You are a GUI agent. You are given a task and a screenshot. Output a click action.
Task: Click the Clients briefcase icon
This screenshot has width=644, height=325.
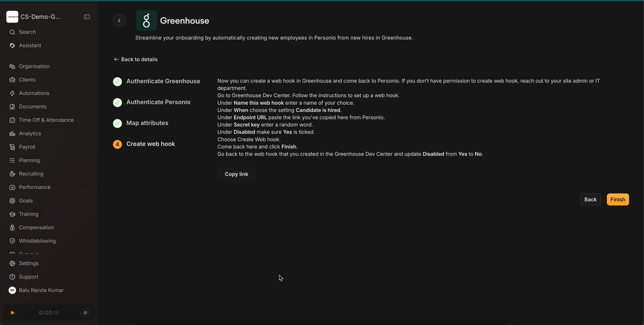coord(12,80)
